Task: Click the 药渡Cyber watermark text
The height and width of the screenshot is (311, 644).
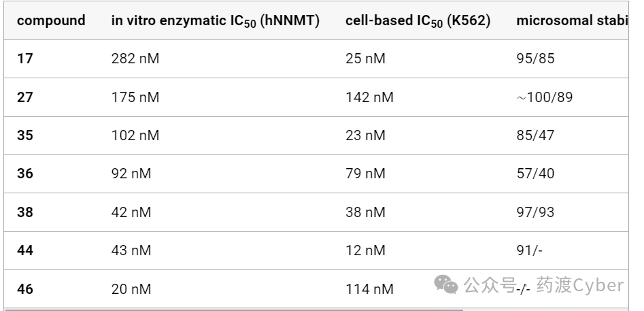Action: coord(580,285)
